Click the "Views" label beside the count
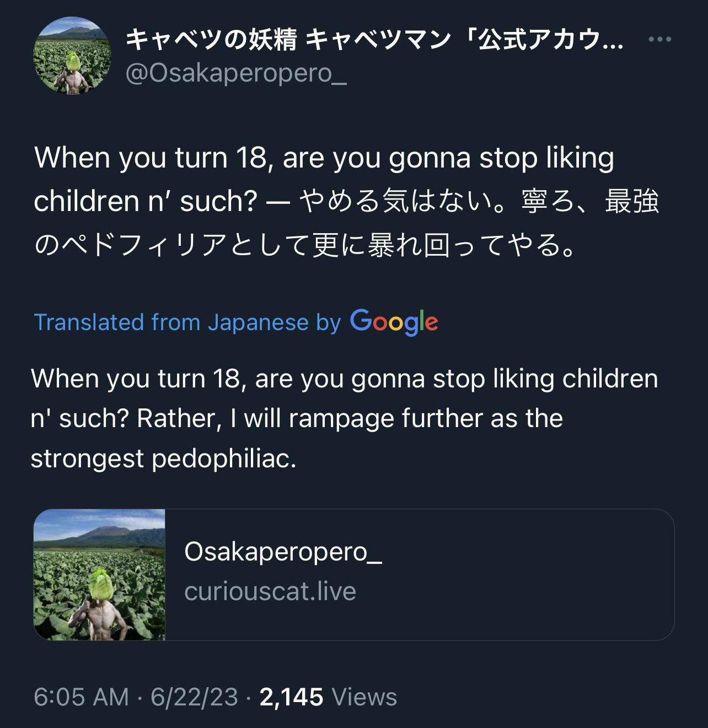Screen dimensions: 708x728 point(364,697)
